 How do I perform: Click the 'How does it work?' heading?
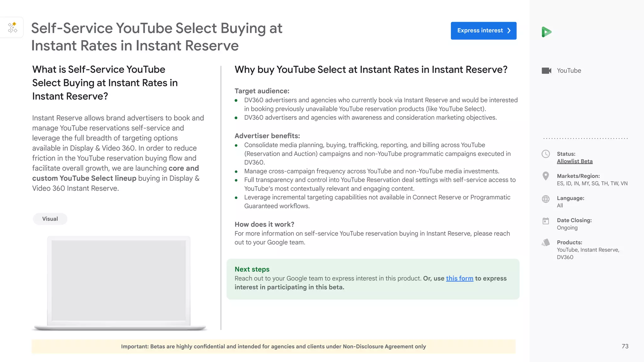click(264, 224)
